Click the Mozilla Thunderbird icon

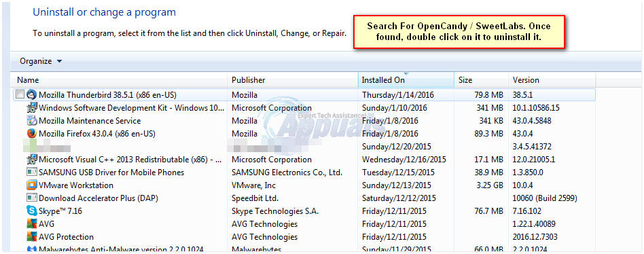32,95
